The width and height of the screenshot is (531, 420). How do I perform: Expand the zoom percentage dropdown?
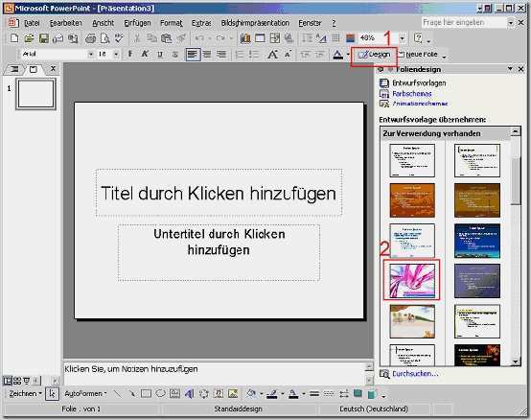click(x=402, y=38)
